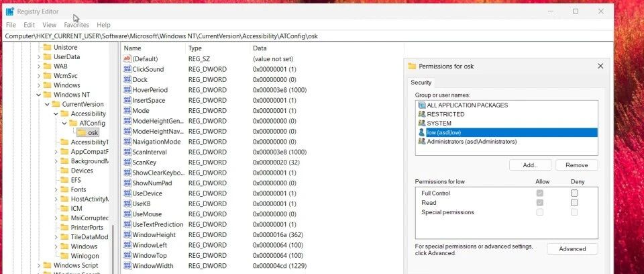Click the Add... button

pos(530,165)
